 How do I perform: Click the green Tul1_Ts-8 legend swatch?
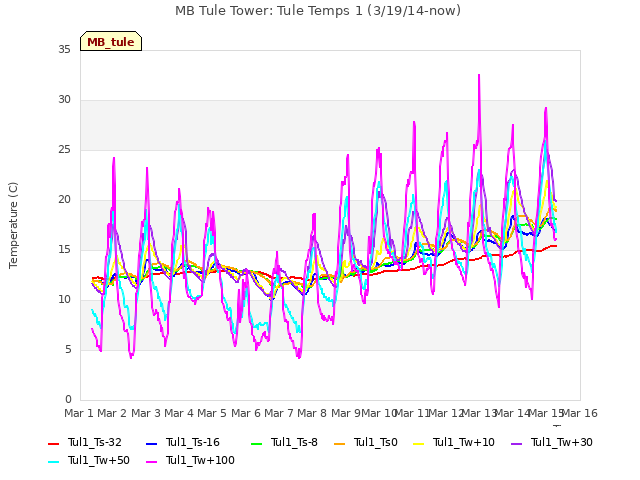(256, 444)
